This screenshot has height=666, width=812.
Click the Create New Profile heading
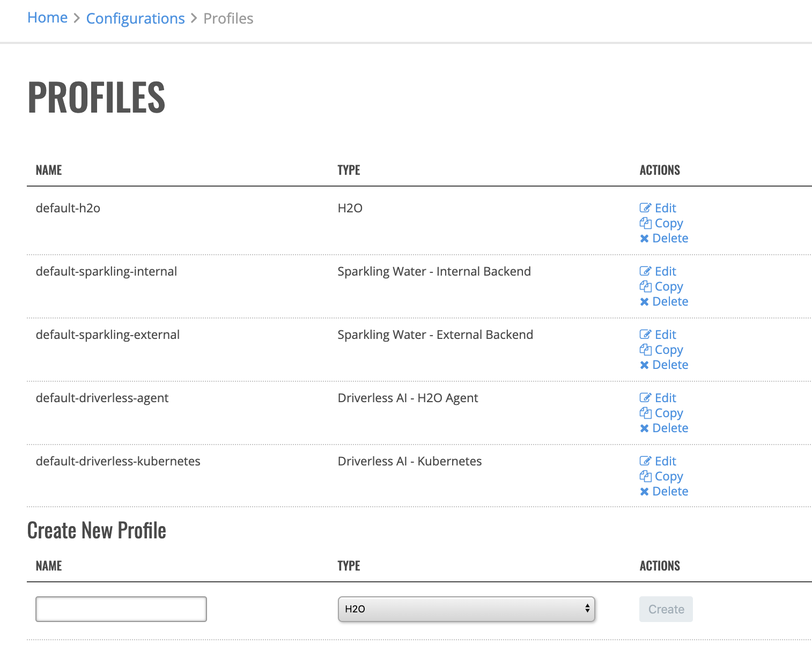[x=97, y=530]
